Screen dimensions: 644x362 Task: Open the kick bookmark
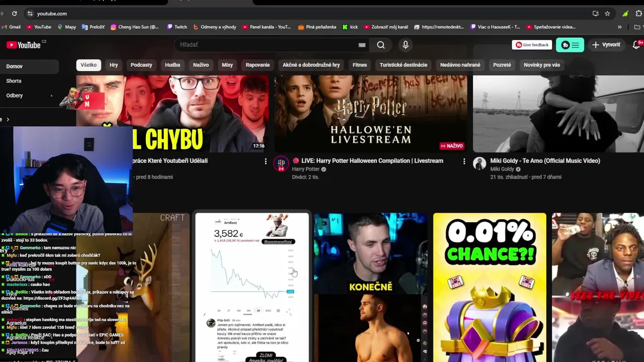pos(350,27)
